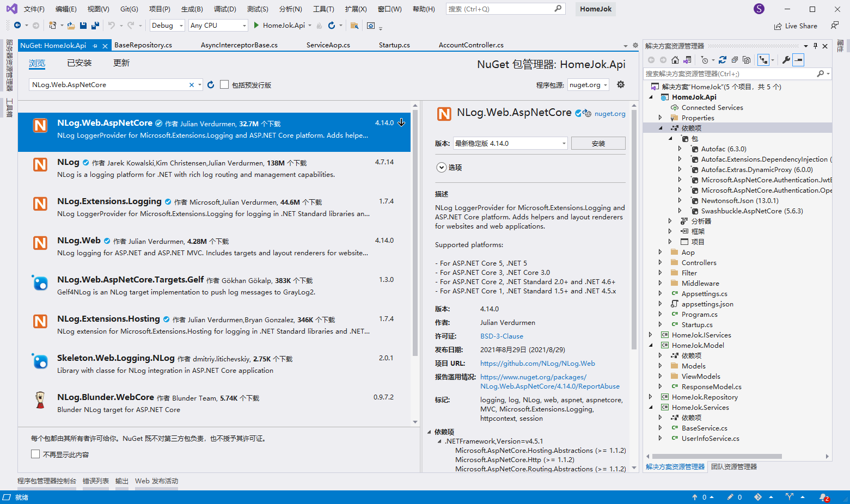Click the Home icon in Solution Explorer
This screenshot has width=850, height=504.
point(675,60)
